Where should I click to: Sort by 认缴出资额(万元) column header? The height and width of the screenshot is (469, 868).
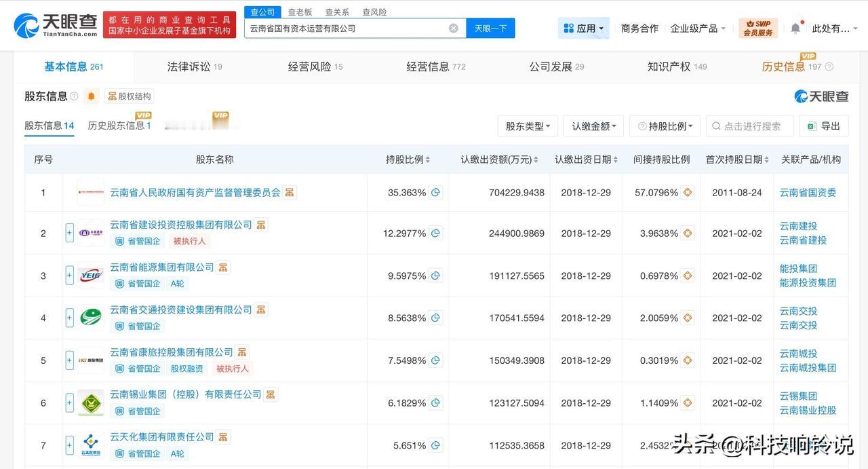(499, 160)
